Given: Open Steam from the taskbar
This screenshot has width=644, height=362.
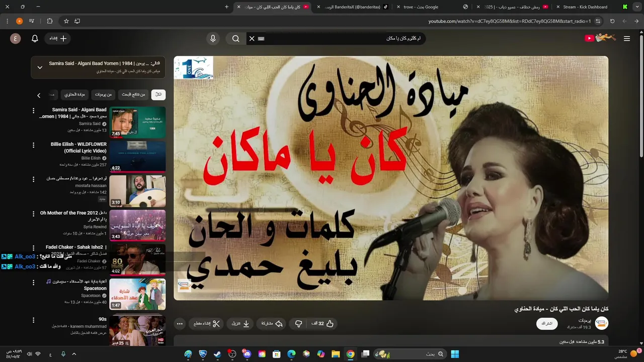Looking at the screenshot, I should (217, 354).
